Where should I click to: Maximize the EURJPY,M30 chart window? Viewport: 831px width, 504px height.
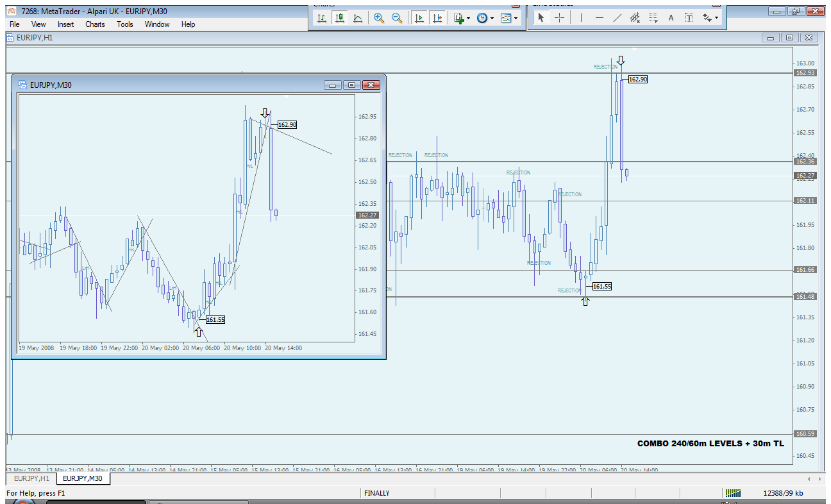coord(351,85)
